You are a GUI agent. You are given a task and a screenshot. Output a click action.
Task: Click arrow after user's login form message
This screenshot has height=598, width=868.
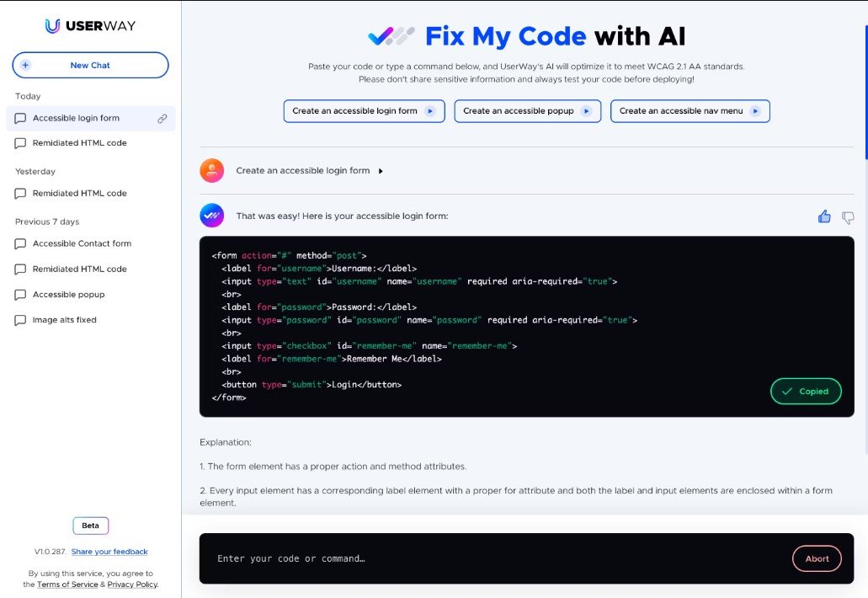pyautogui.click(x=381, y=171)
